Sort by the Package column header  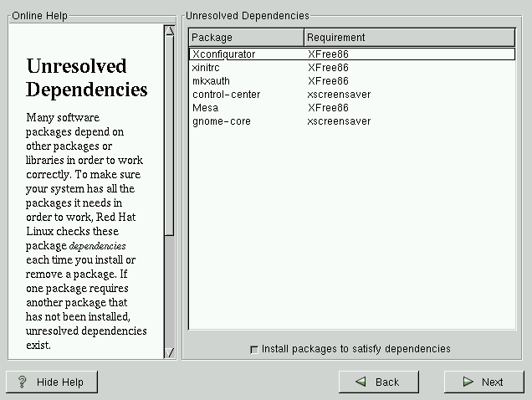coord(246,38)
